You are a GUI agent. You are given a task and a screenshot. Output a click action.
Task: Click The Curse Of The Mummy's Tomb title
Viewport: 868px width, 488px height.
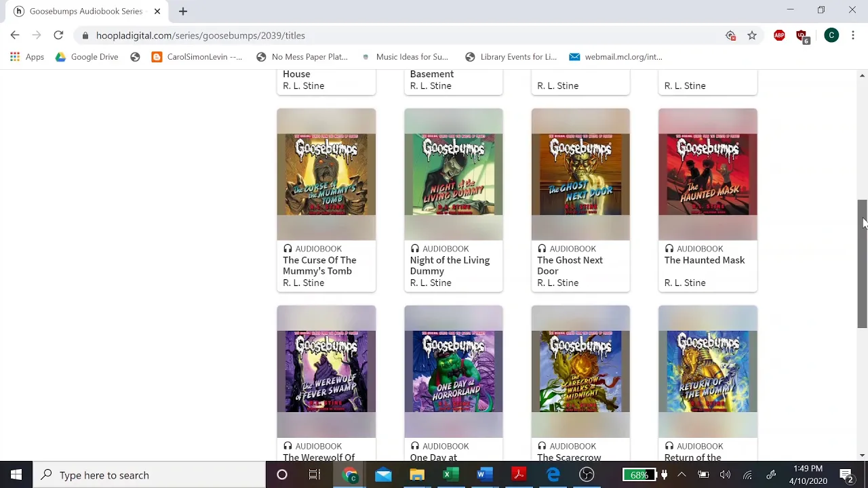pyautogui.click(x=319, y=266)
